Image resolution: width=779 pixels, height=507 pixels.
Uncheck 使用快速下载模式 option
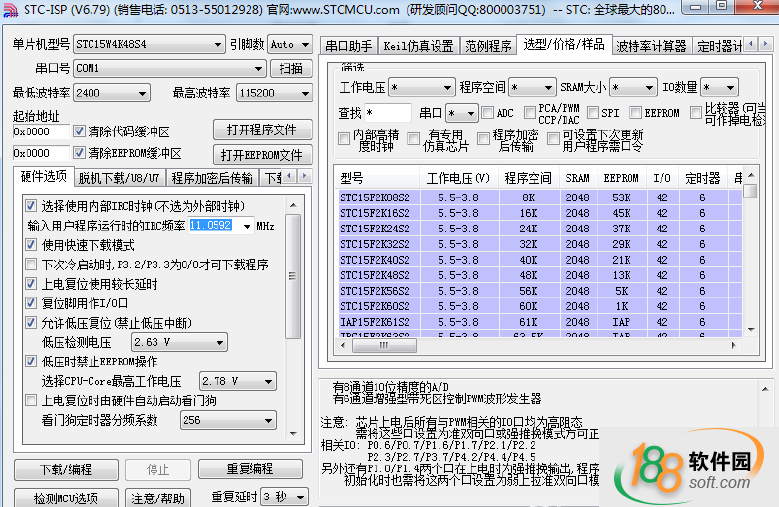tap(31, 245)
